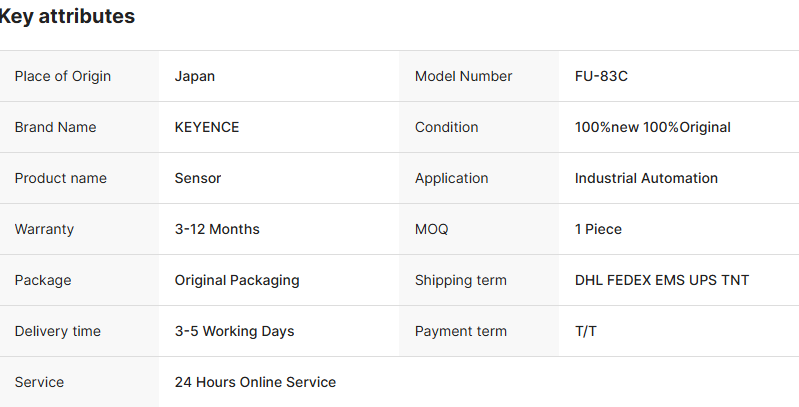Click the Brand Name label
Viewport: 799px width, 407px height.
tap(55, 127)
